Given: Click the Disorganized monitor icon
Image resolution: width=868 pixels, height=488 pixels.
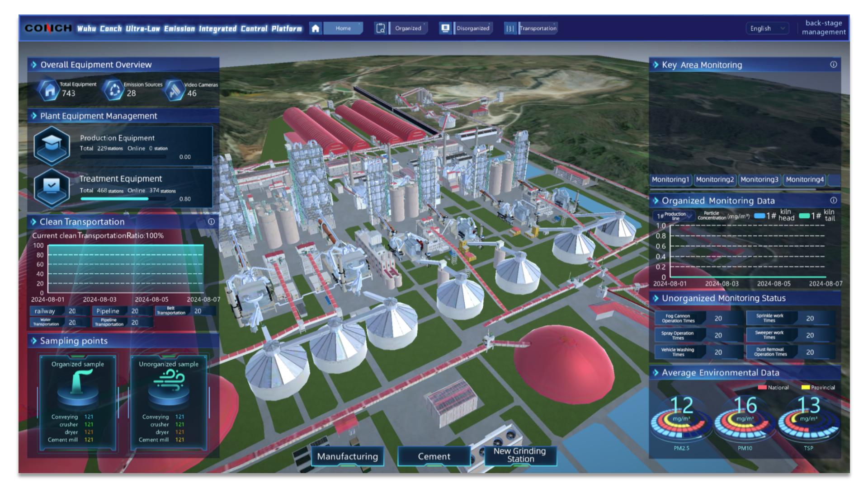Looking at the screenshot, I should pyautogui.click(x=445, y=28).
